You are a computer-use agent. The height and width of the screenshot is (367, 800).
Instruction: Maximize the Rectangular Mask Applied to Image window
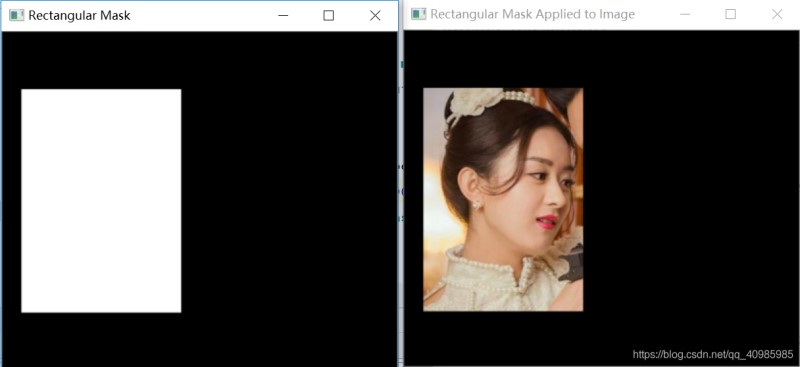coord(731,14)
